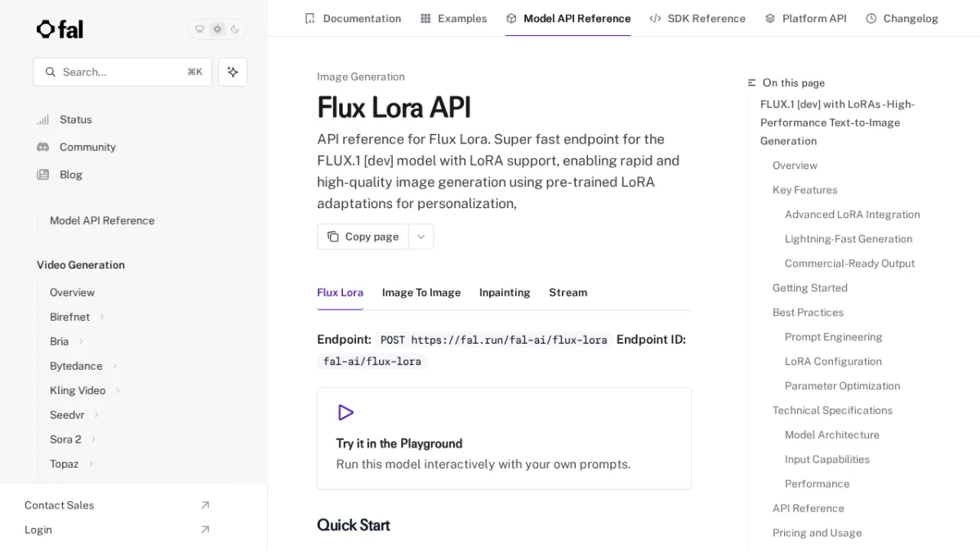Jump to Technical Specifications section
This screenshot has height=551, width=980.
click(x=832, y=410)
